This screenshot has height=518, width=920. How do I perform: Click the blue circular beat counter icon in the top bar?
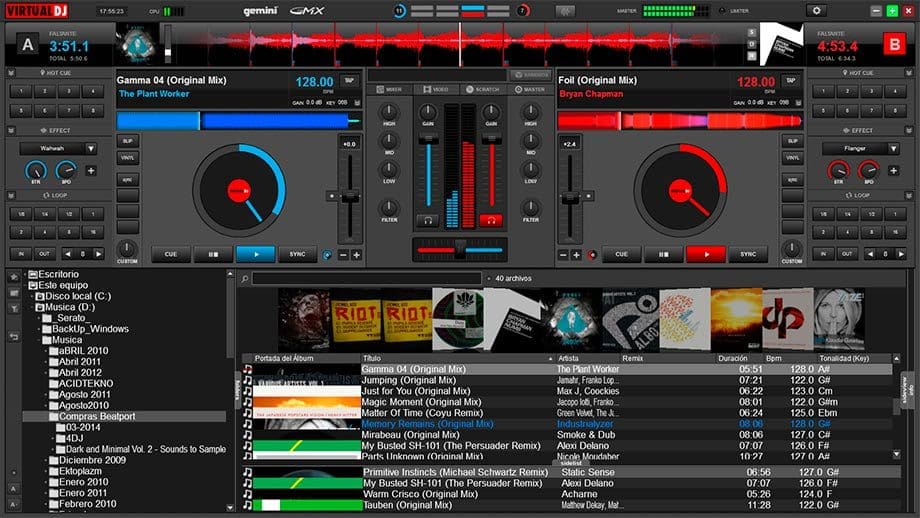coord(399,11)
